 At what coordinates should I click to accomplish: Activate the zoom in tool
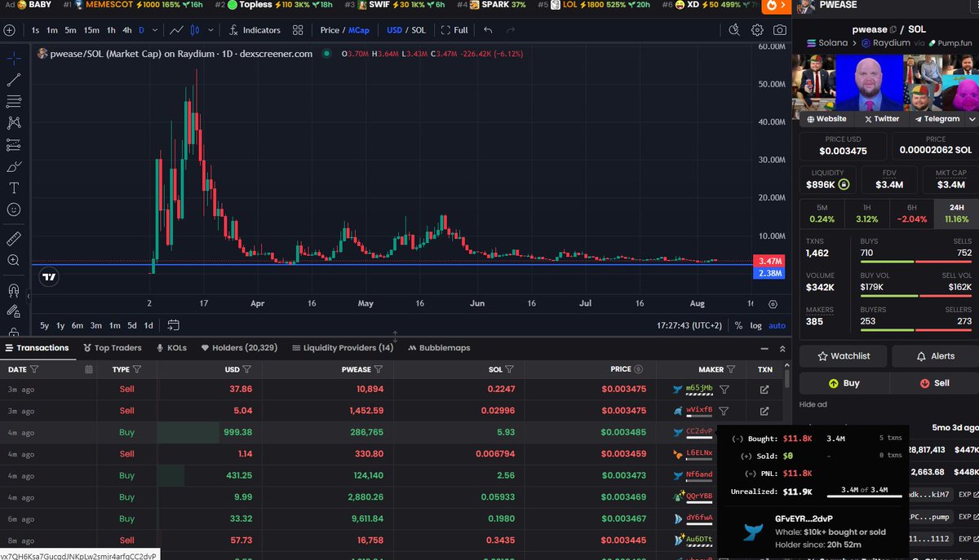tap(14, 261)
